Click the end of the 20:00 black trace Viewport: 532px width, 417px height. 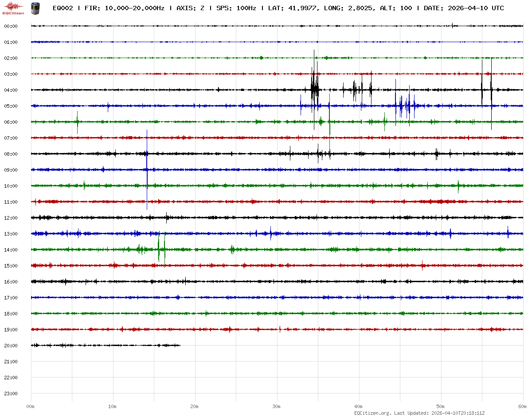pyautogui.click(x=180, y=345)
